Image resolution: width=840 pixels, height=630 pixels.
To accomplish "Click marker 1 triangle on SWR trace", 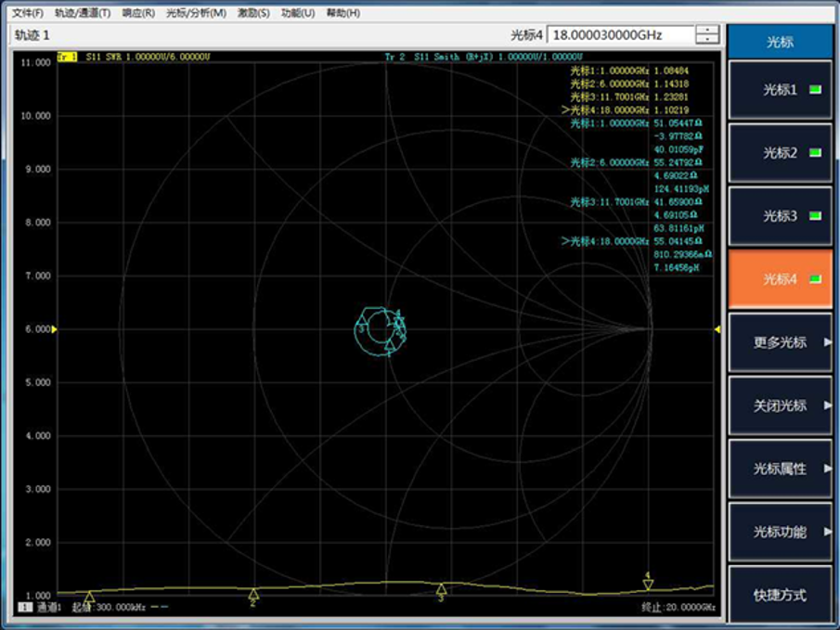I will (x=89, y=597).
